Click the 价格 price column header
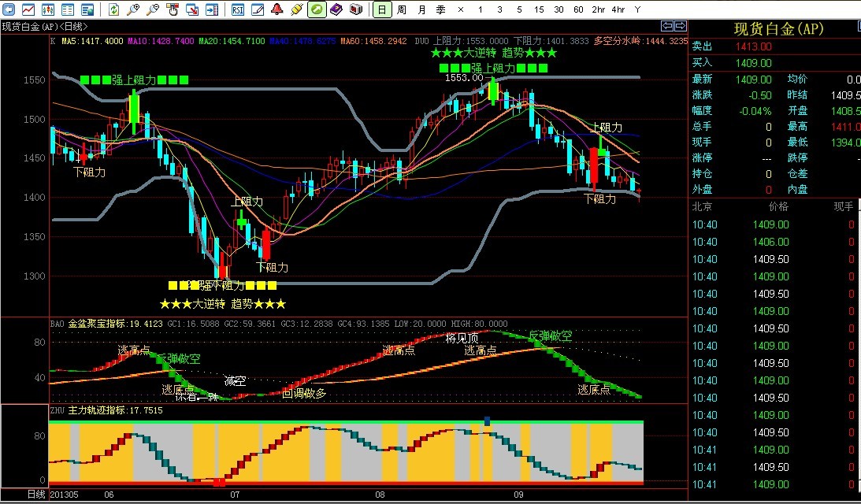The image size is (861, 504). pos(778,207)
